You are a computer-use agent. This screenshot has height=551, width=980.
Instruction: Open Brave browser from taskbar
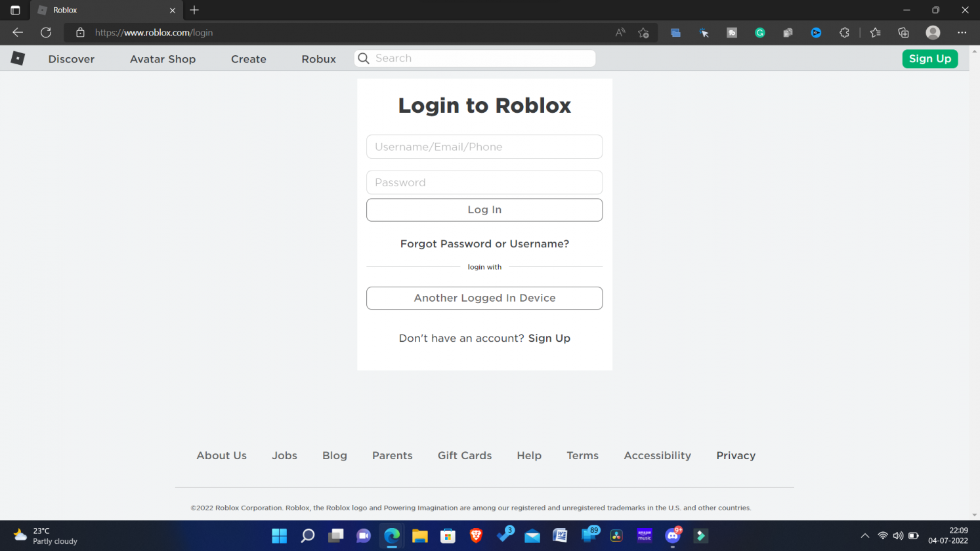click(476, 536)
